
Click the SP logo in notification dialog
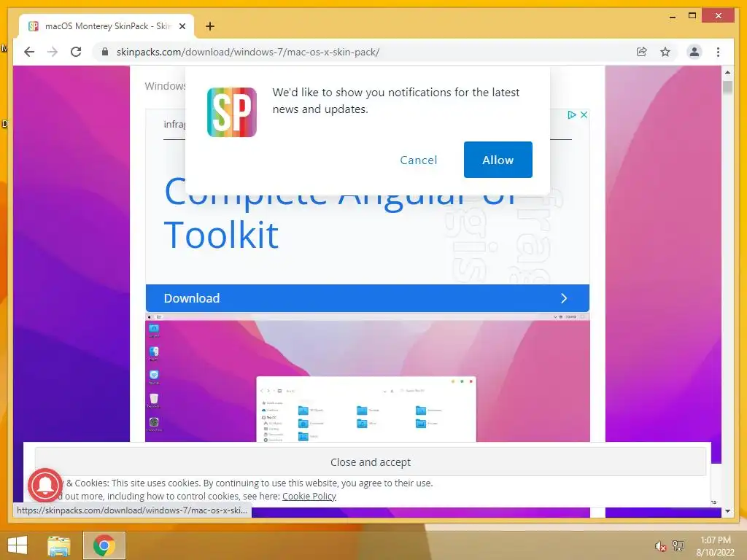point(231,112)
